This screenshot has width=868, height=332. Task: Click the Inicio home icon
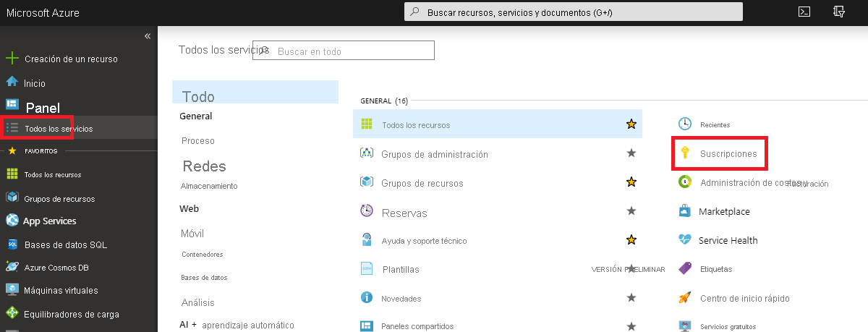coord(12,82)
